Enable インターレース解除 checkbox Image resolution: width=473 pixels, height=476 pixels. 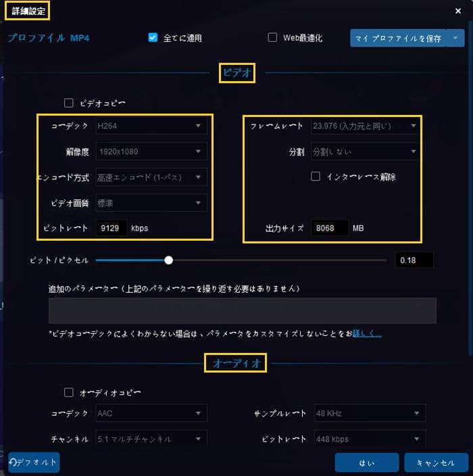[x=316, y=176]
